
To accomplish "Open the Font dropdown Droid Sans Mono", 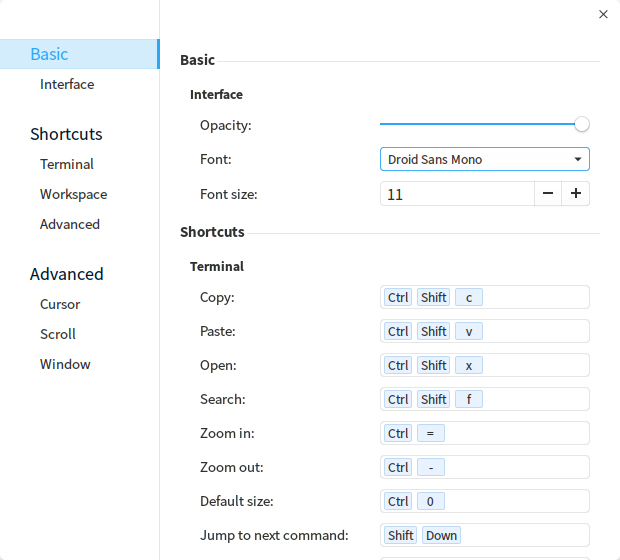I will (484, 159).
